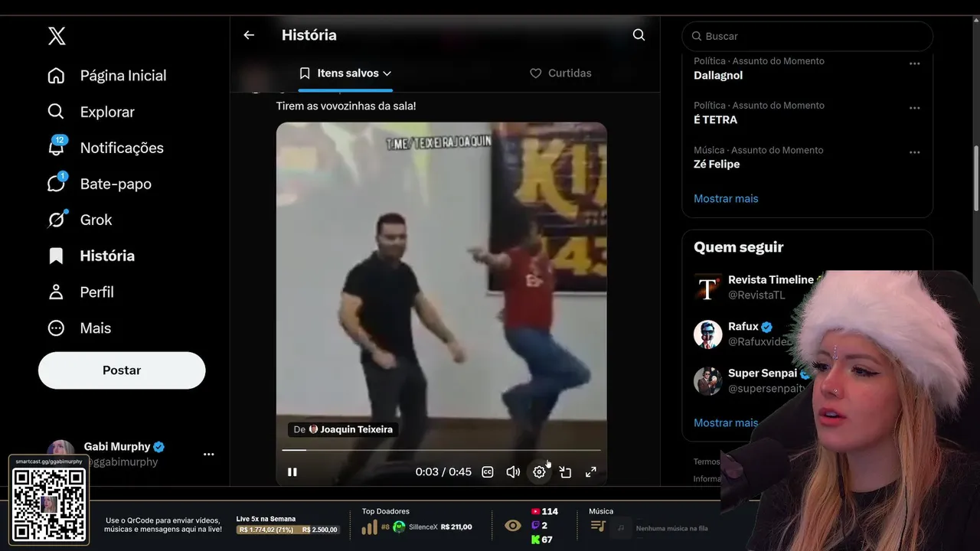The width and height of the screenshot is (980, 551).
Task: Open the Dallagnol trending topic
Action: point(718,75)
